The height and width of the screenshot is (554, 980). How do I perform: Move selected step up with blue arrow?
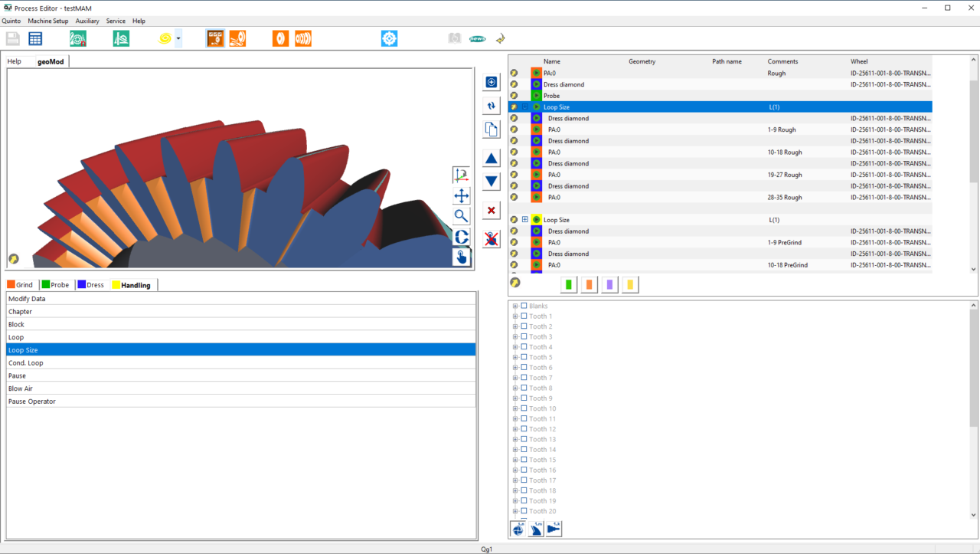pos(492,159)
